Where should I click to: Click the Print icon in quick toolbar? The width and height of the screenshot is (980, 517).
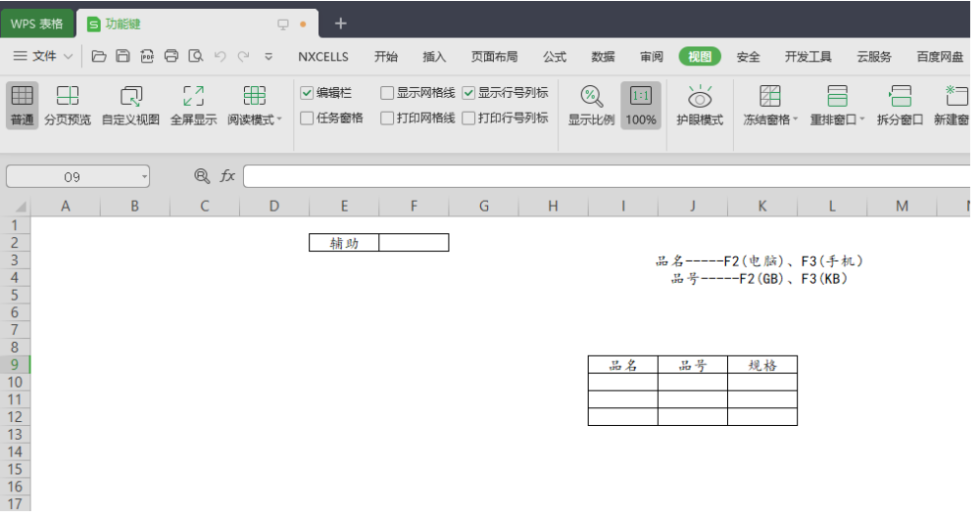coord(171,56)
